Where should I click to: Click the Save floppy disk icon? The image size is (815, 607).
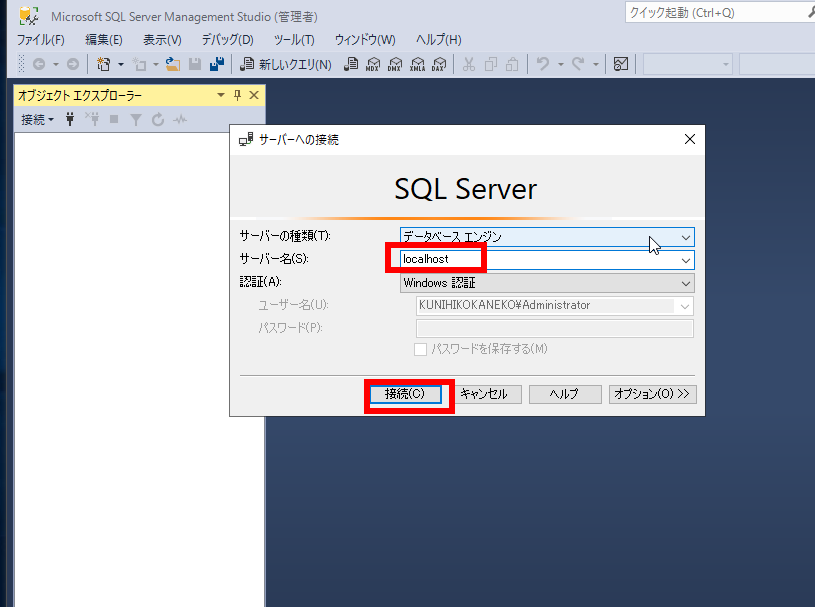(x=195, y=64)
